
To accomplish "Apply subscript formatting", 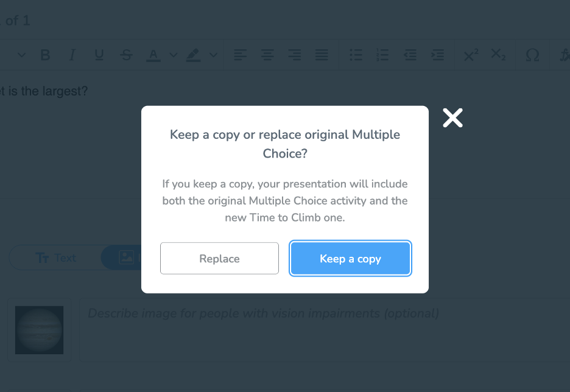I will pos(498,55).
